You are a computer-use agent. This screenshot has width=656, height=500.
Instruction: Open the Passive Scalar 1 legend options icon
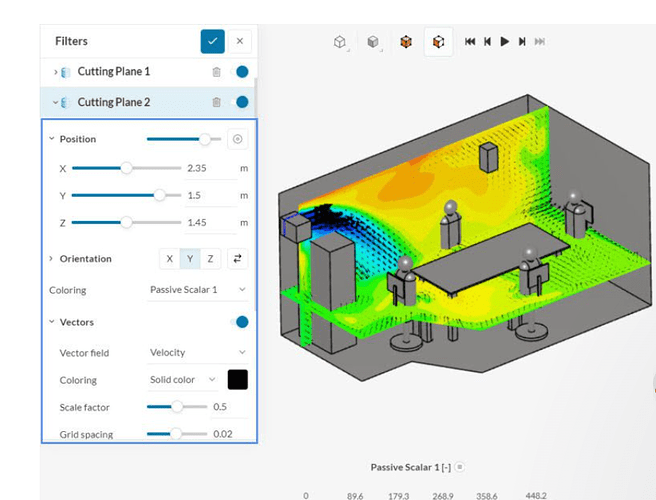pyautogui.click(x=459, y=467)
